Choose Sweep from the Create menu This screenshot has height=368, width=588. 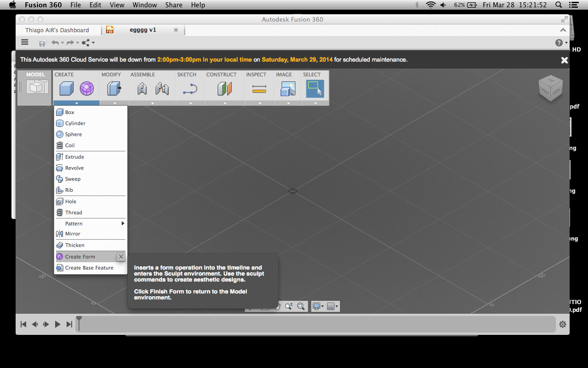click(x=90, y=179)
